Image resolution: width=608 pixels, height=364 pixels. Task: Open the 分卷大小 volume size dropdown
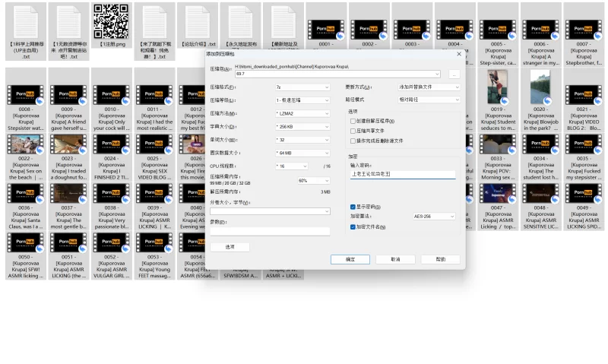tap(270, 211)
